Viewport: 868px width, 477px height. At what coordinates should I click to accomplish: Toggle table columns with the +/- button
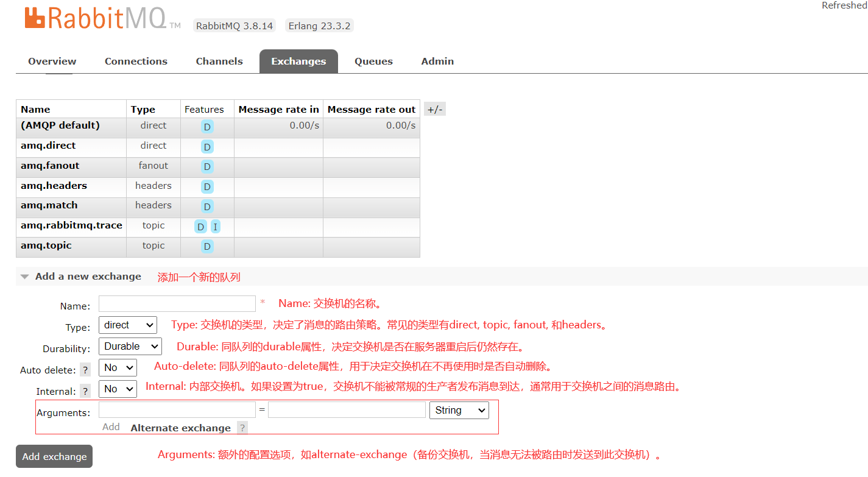[x=435, y=110]
